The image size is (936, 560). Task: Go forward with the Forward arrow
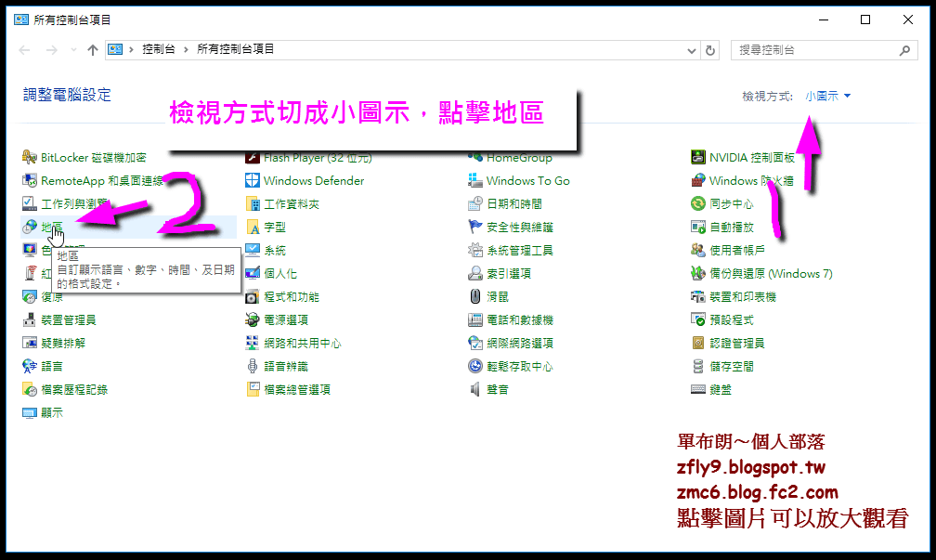click(x=52, y=50)
